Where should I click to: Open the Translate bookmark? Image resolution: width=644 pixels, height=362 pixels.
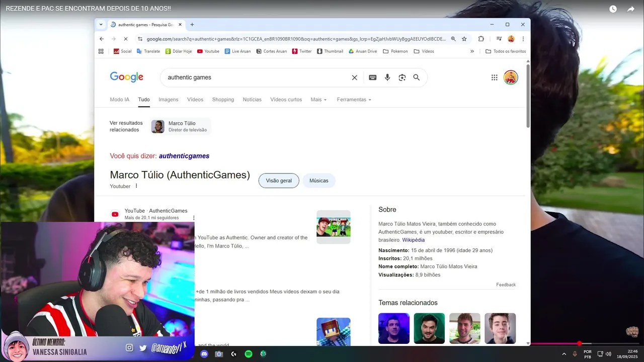tap(148, 51)
